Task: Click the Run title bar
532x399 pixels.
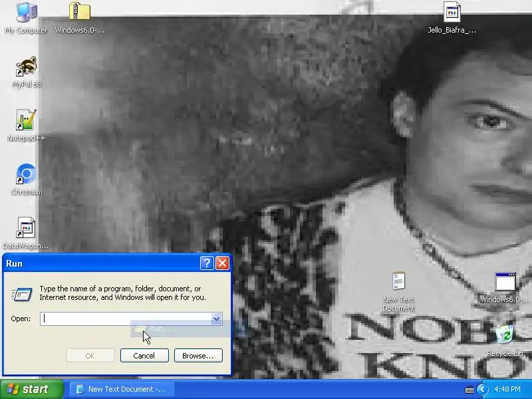Action: 101,263
